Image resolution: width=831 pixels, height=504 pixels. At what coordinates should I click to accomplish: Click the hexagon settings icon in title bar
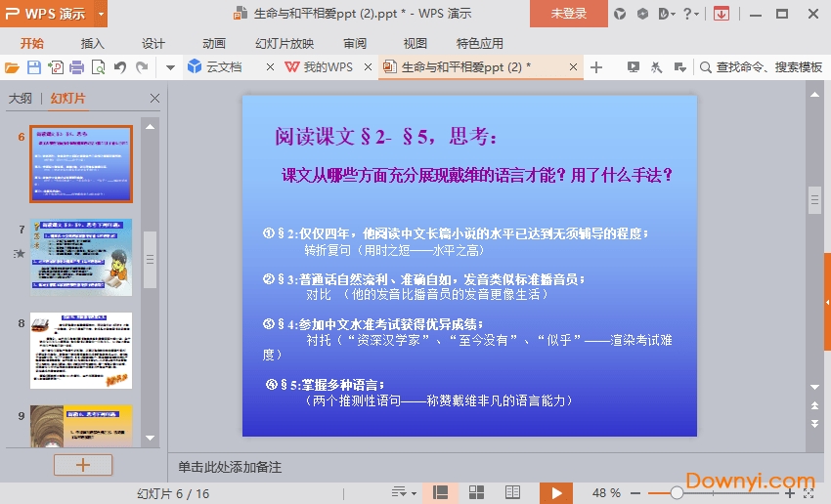[x=642, y=14]
